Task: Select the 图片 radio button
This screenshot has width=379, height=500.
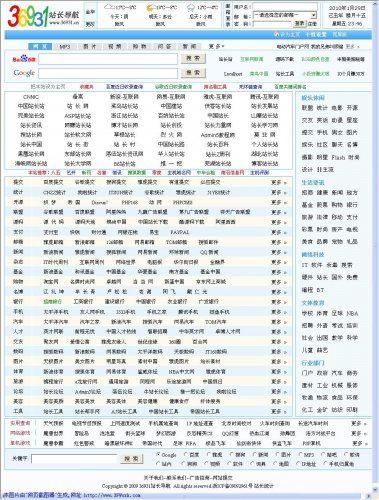Action: tap(278, 454)
